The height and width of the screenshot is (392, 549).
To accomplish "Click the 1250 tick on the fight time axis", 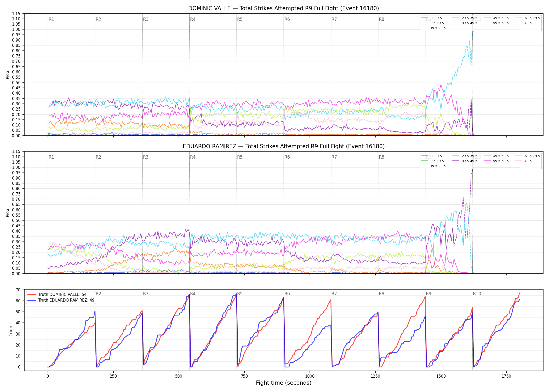I will pos(375,376).
